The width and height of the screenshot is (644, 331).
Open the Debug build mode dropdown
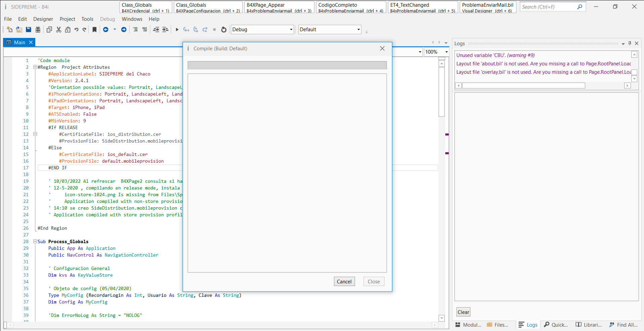[291, 30]
